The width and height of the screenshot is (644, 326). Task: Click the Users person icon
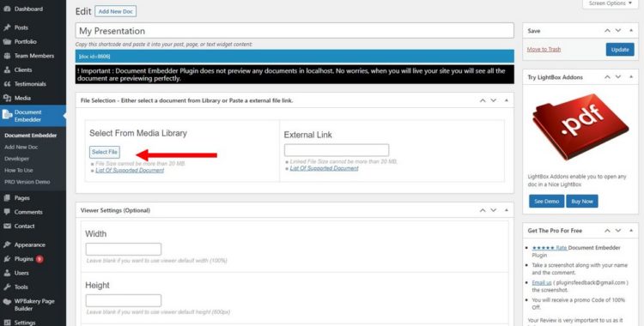pyautogui.click(x=7, y=273)
